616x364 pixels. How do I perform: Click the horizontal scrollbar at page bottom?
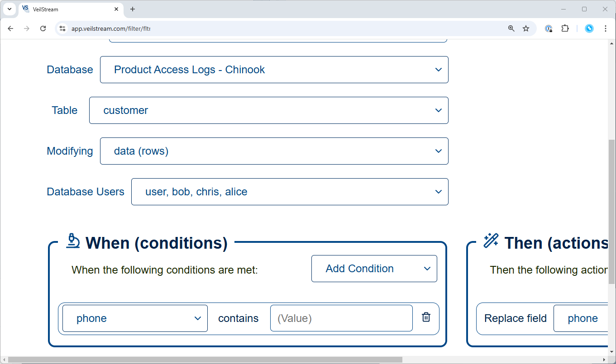tap(204, 360)
